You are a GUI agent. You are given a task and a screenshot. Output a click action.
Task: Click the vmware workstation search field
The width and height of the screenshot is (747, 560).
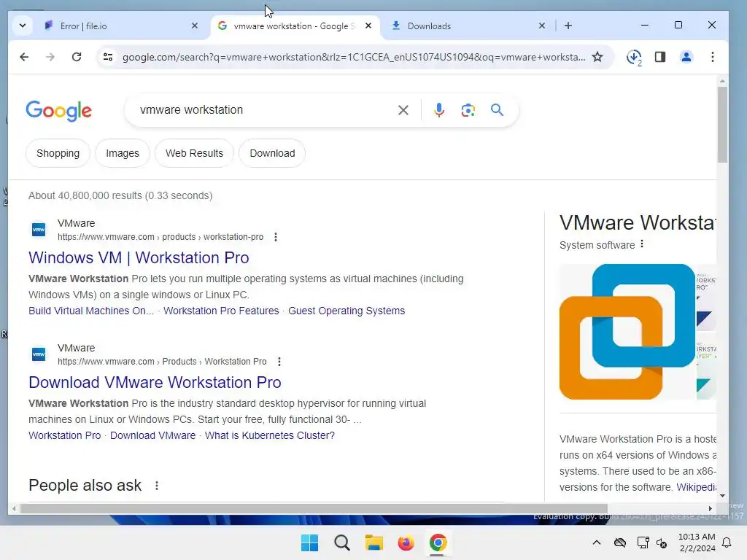coord(262,110)
